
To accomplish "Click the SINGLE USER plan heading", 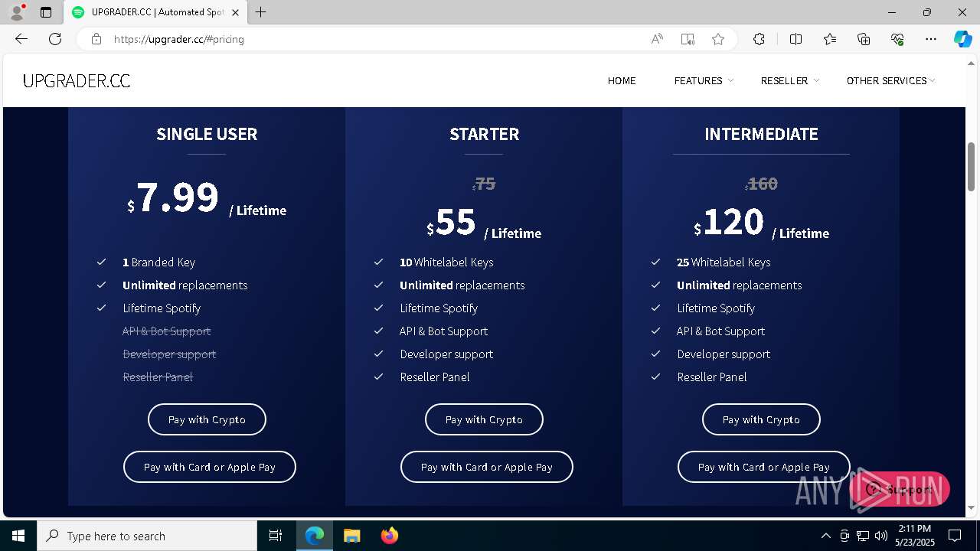I will point(207,134).
